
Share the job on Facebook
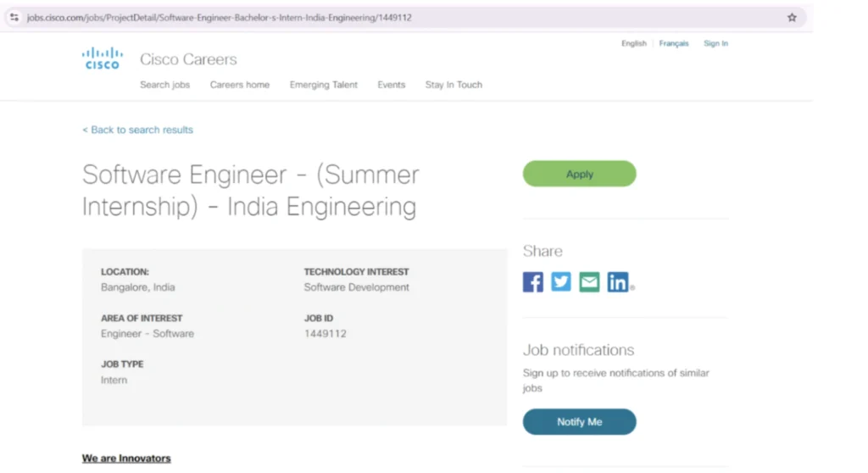click(x=532, y=282)
